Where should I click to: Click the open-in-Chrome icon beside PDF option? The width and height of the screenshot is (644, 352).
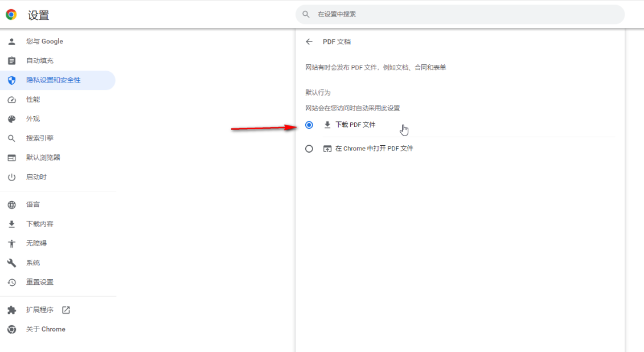tap(327, 149)
